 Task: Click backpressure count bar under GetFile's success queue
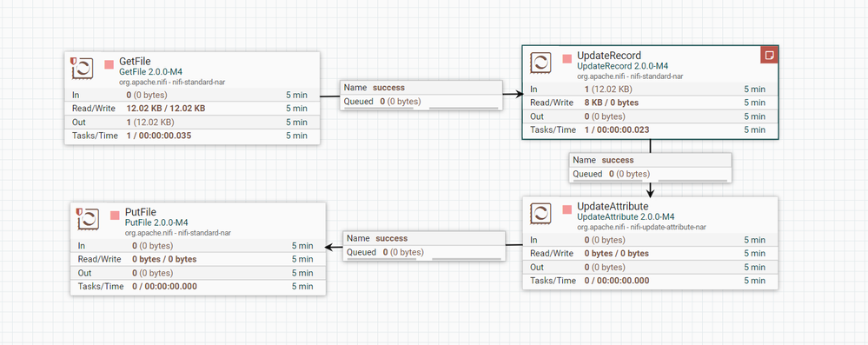coord(379,108)
